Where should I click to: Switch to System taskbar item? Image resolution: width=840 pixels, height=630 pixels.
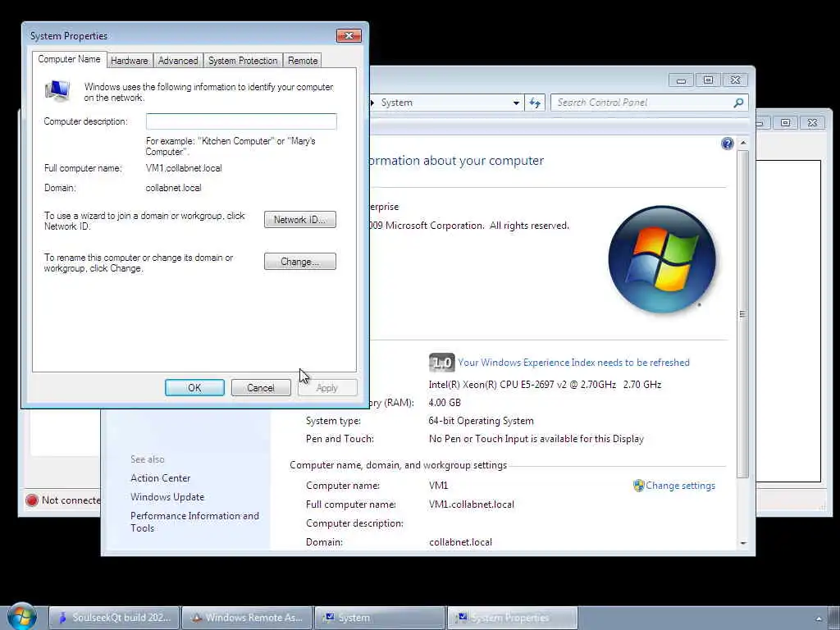tap(380, 618)
